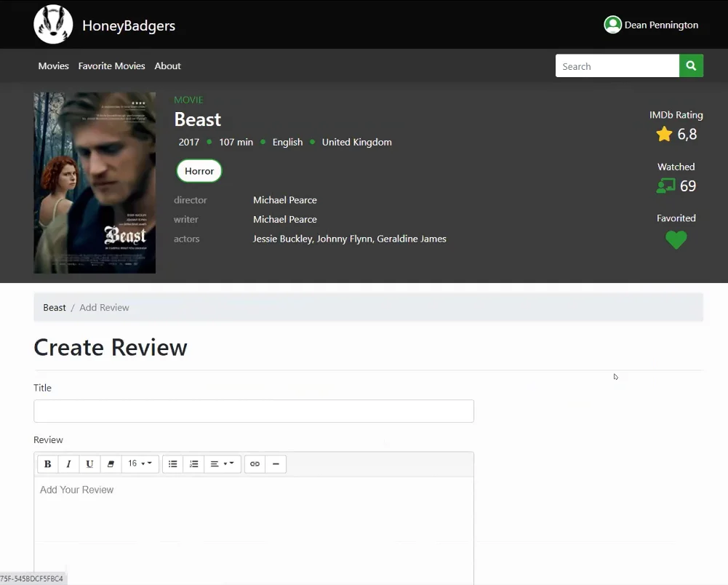The image size is (728, 585).
Task: Toggle Bold formatting in the review editor
Action: coord(47,463)
